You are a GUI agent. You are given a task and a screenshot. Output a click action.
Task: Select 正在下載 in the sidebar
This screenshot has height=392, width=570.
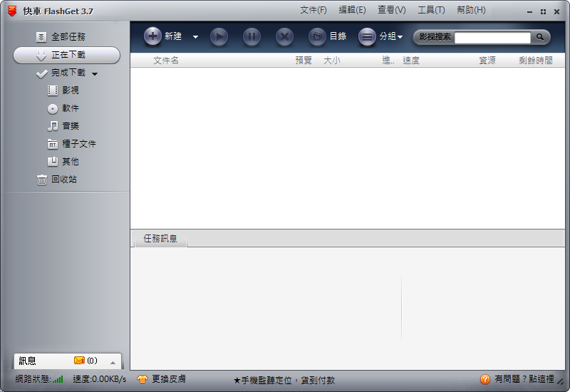pos(66,56)
